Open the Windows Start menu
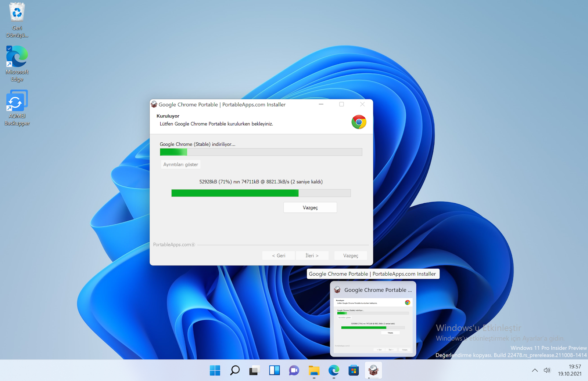Image resolution: width=588 pixels, height=381 pixels. [x=215, y=370]
